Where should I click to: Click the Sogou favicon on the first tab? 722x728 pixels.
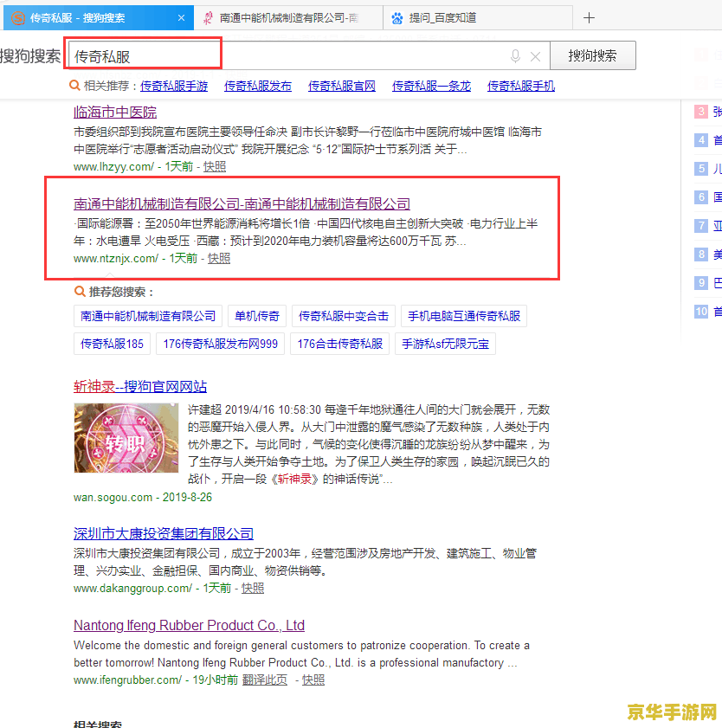[x=17, y=17]
